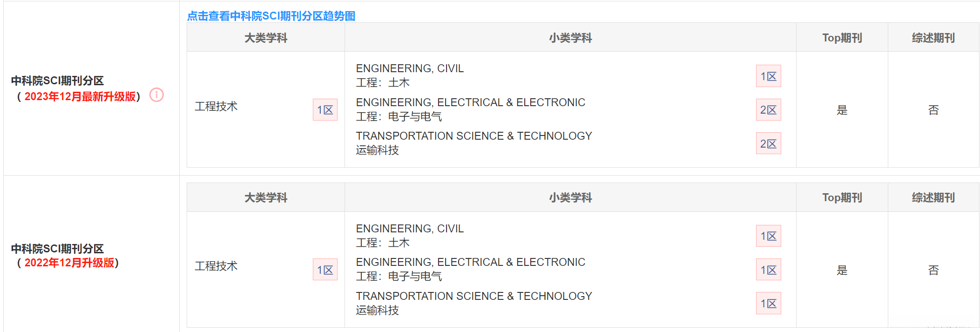Click the 2023年12月最新升级版 red label

coord(80,96)
